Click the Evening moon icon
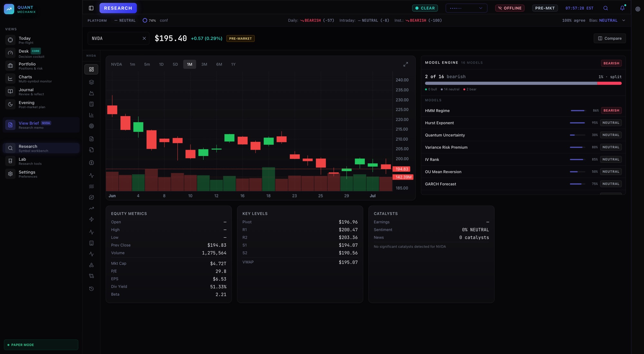This screenshot has height=354, width=644. pyautogui.click(x=10, y=104)
